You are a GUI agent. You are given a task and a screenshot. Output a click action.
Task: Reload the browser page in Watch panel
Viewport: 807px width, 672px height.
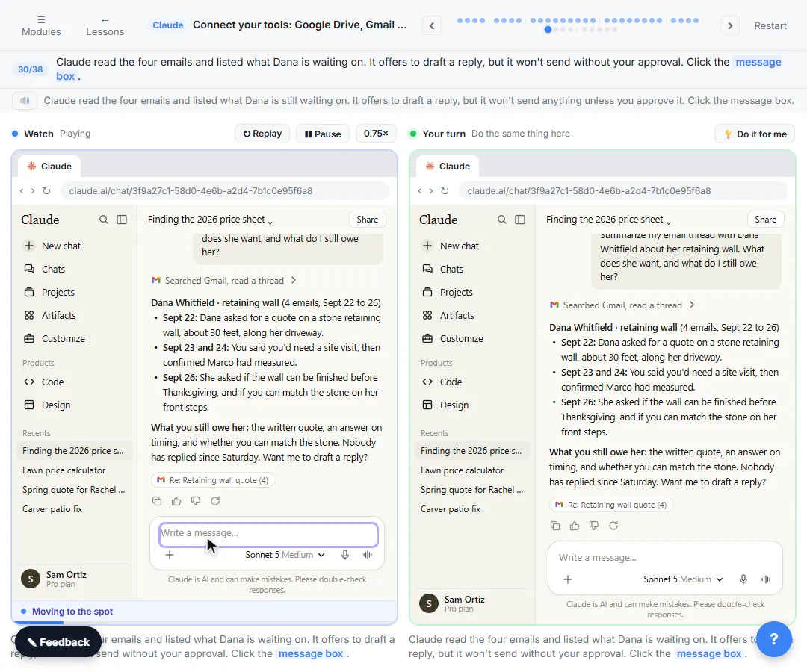pyautogui.click(x=46, y=190)
